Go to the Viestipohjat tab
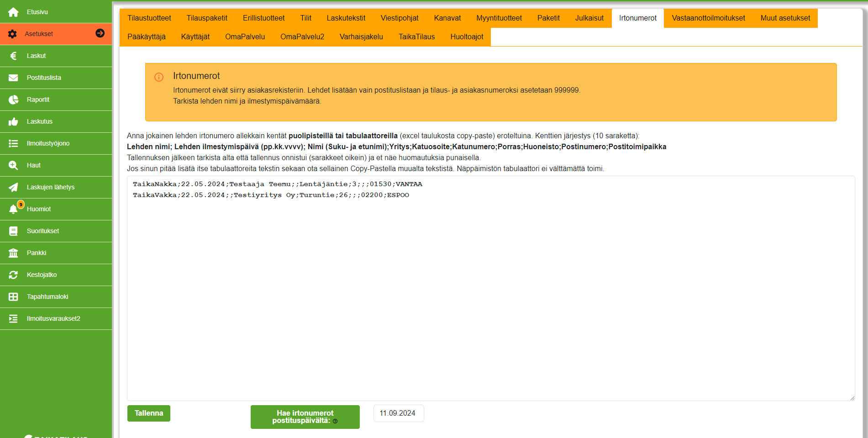This screenshot has width=868, height=438. click(x=400, y=18)
